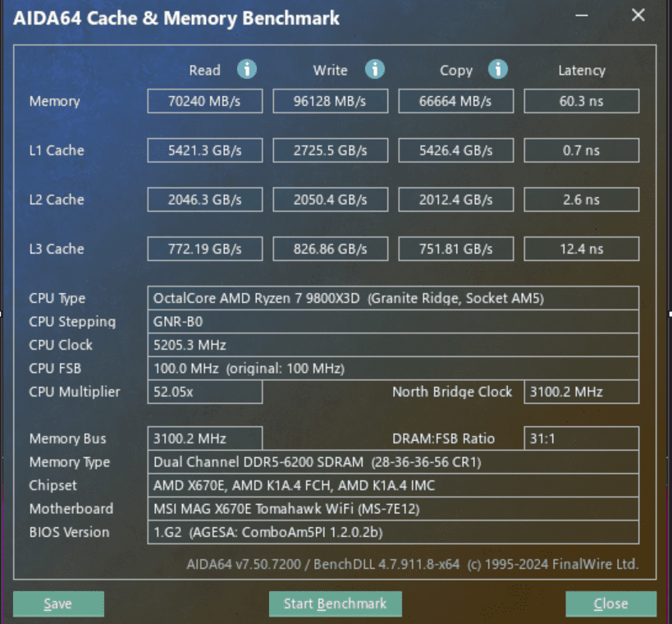This screenshot has width=672, height=624.
Task: Click the Motherboard label
Action: [x=71, y=509]
